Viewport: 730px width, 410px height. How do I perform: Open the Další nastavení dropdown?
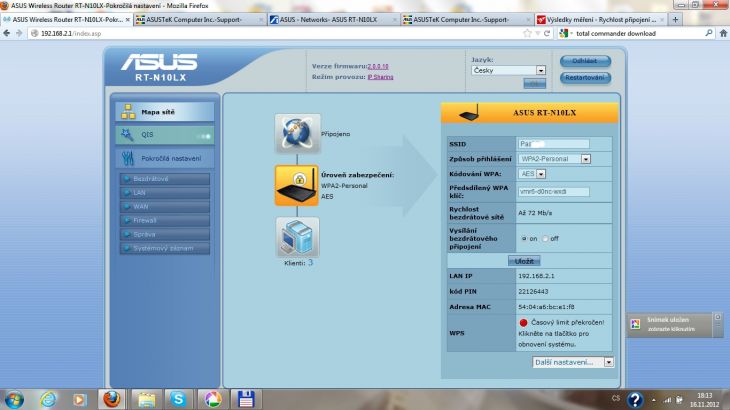pyautogui.click(x=573, y=362)
